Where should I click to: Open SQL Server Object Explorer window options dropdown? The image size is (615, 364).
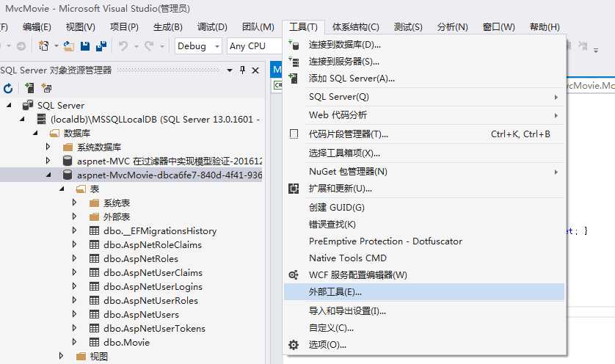pos(230,70)
